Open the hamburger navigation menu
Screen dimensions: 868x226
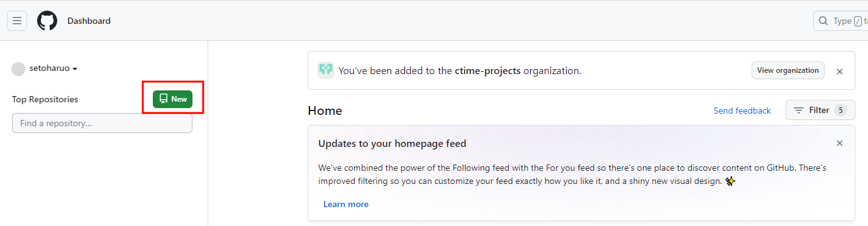pos(17,21)
